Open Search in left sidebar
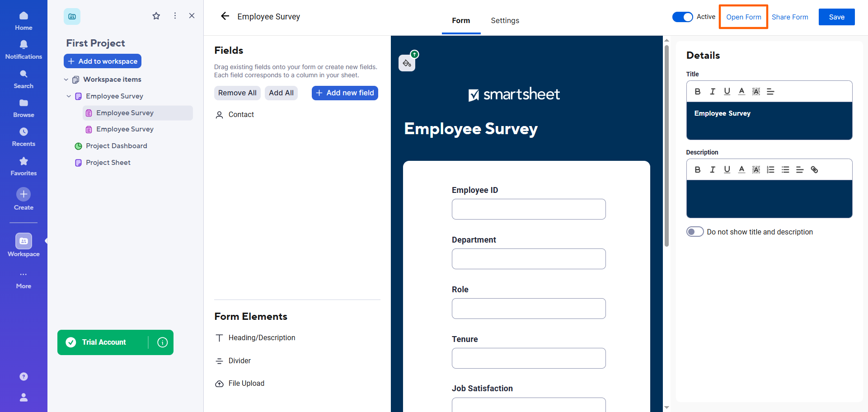868x412 pixels. (x=23, y=79)
